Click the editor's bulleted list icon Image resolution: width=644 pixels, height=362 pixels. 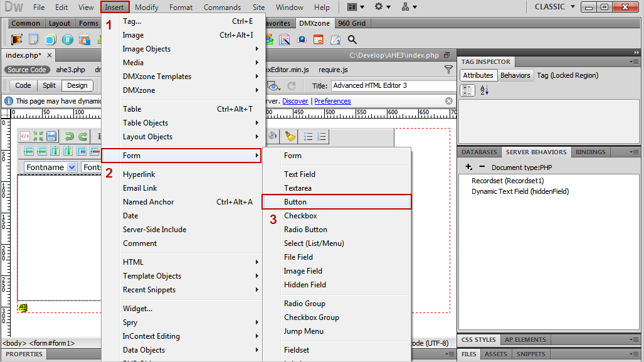coord(308,136)
